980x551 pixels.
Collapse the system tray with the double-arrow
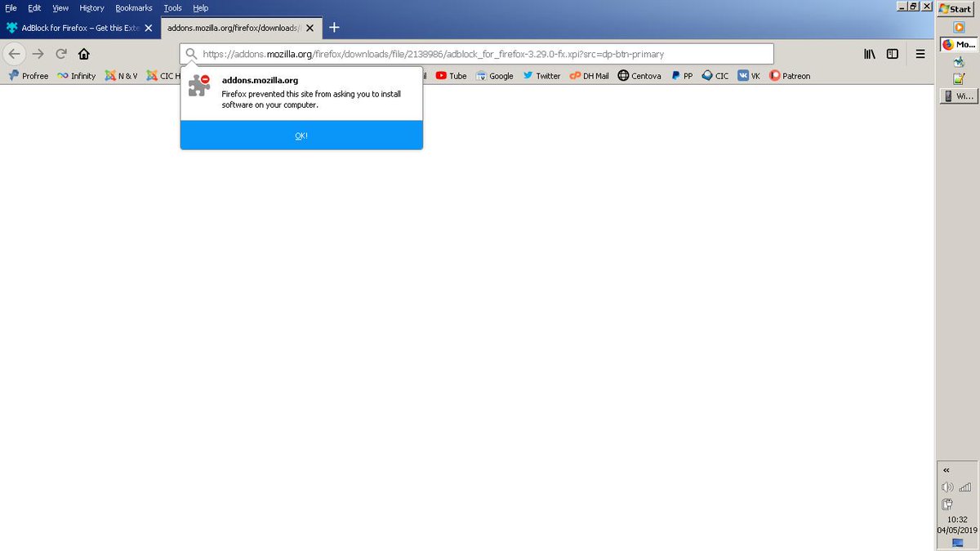[946, 469]
